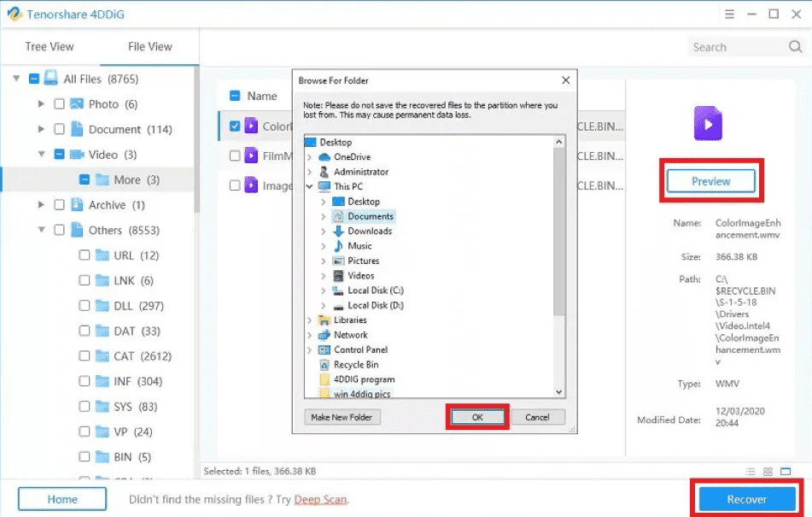Open the Deep Scan link
Screen dimensions: 812x517
pos(320,499)
